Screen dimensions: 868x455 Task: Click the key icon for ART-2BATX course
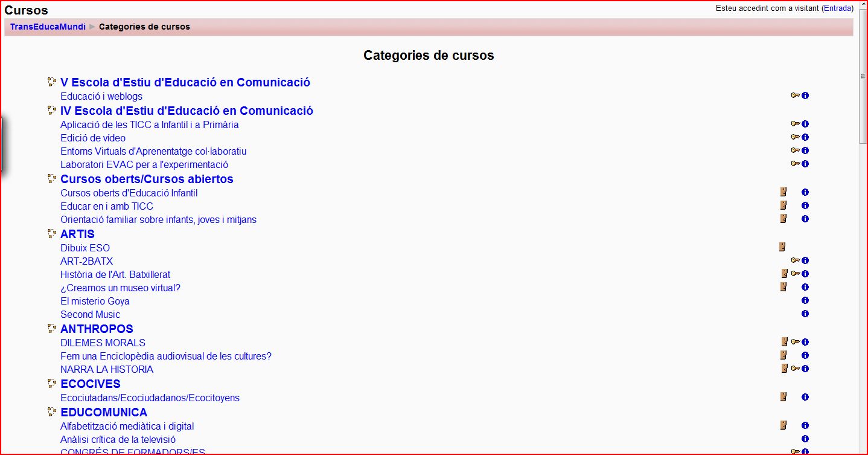[x=795, y=261]
